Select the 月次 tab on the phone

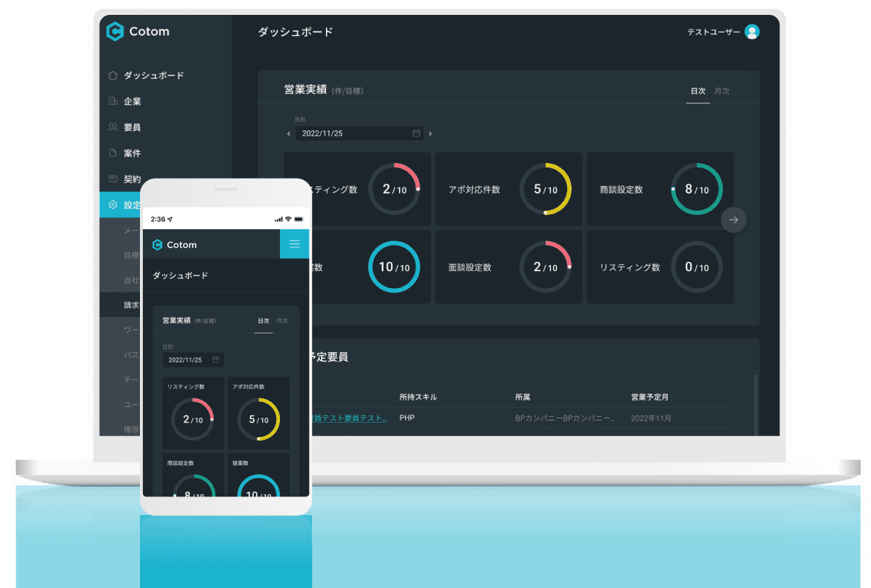pyautogui.click(x=282, y=321)
